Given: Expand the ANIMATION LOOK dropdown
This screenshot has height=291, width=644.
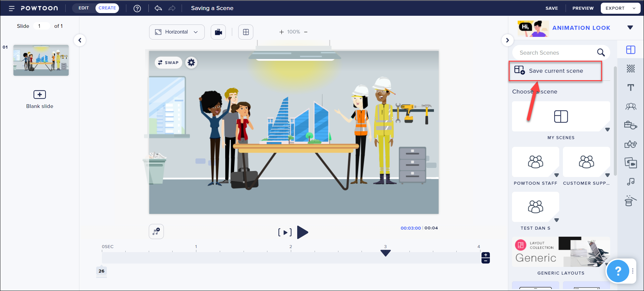Looking at the screenshot, I should point(630,27).
